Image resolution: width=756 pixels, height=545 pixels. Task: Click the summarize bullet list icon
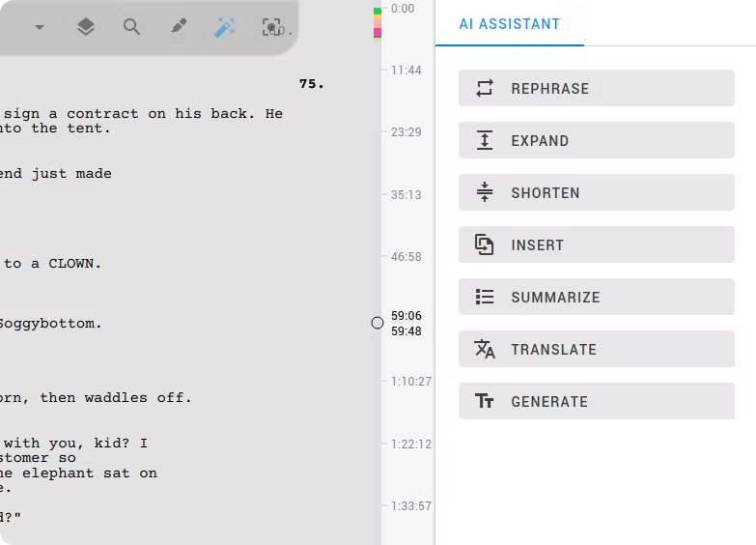[485, 297]
